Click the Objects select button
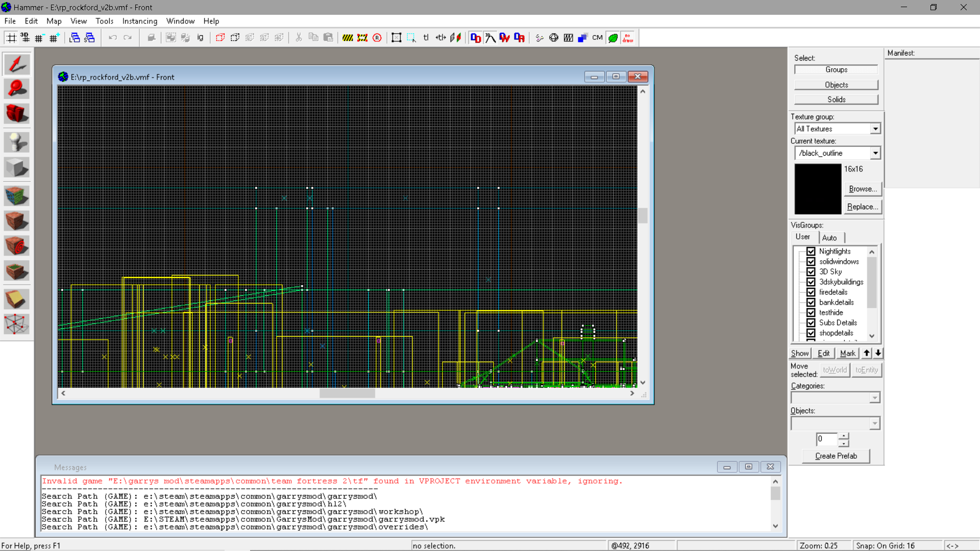The image size is (980, 551). (x=836, y=85)
